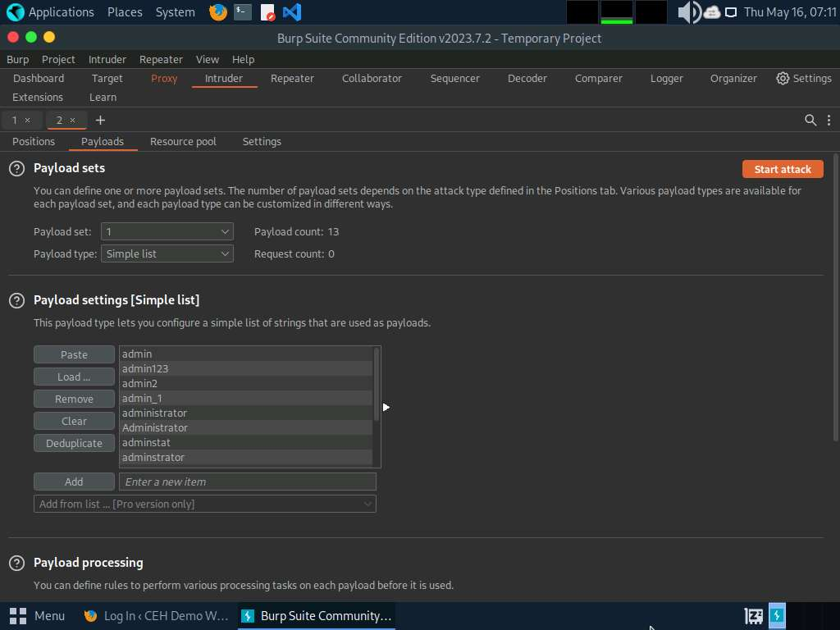Expand the Payload type dropdown
This screenshot has height=630, width=840.
tap(167, 254)
